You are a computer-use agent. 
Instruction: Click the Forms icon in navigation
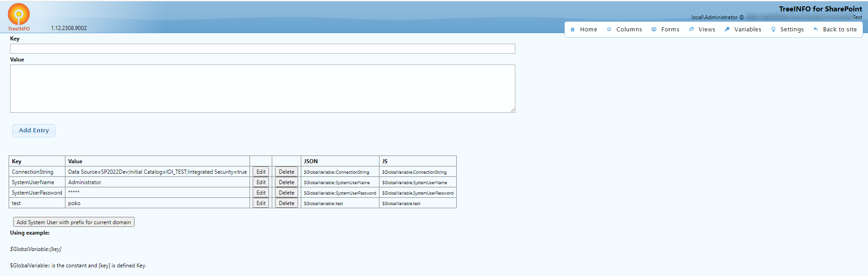654,30
